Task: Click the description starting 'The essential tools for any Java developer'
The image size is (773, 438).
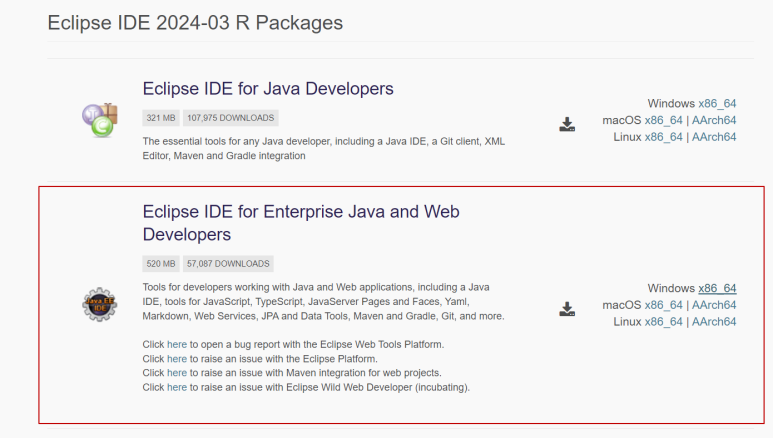Action: click(323, 148)
